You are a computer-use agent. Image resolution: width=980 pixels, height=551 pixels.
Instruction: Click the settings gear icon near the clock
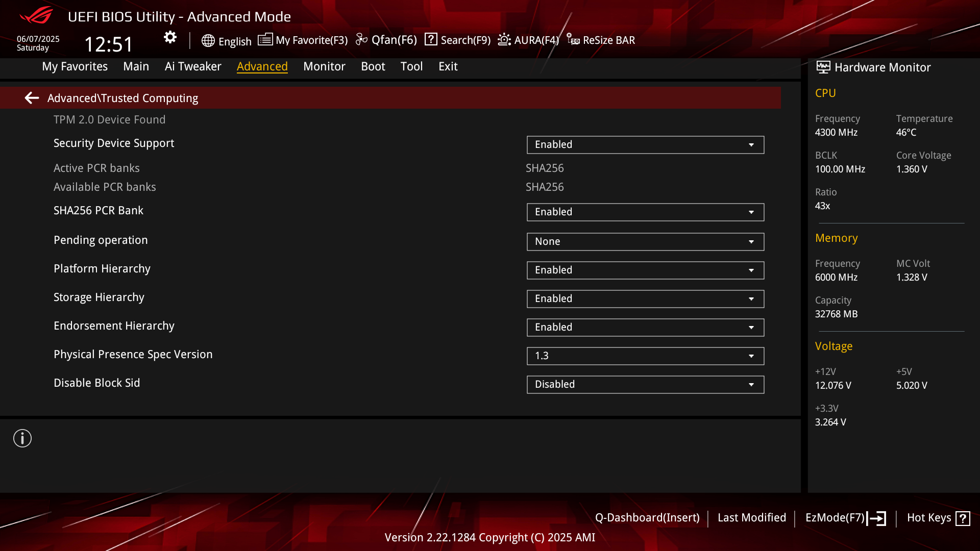(170, 37)
